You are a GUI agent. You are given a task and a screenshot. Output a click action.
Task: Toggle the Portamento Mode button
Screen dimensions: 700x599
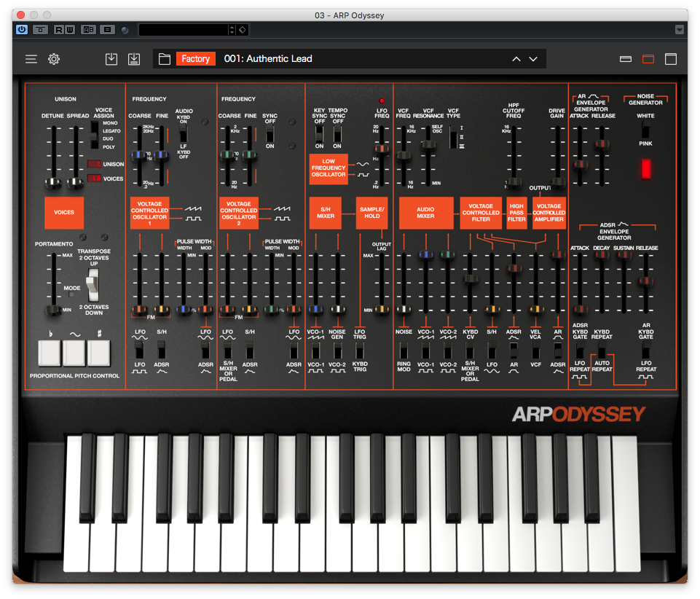tap(71, 295)
